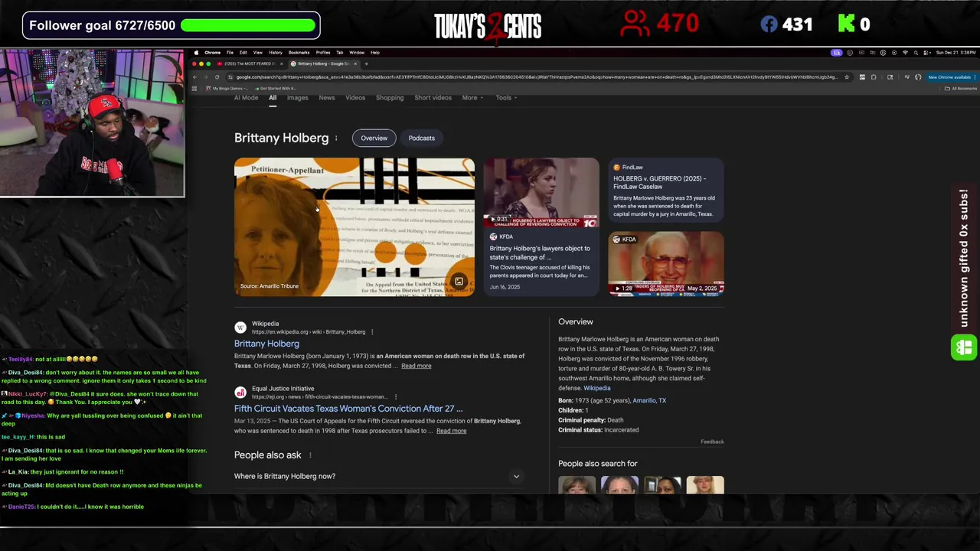Open HOLBERG v. GUERRERO FindLaw card

[665, 190]
